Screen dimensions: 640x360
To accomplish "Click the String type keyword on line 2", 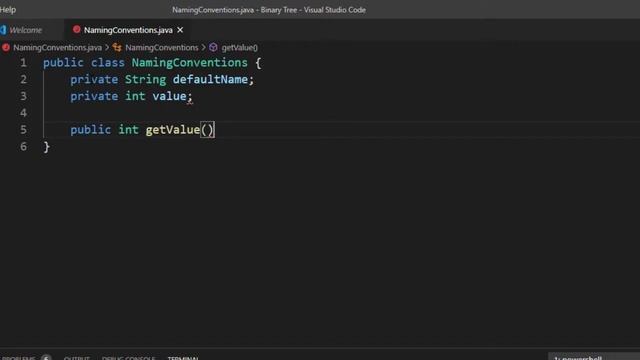I will tap(145, 80).
